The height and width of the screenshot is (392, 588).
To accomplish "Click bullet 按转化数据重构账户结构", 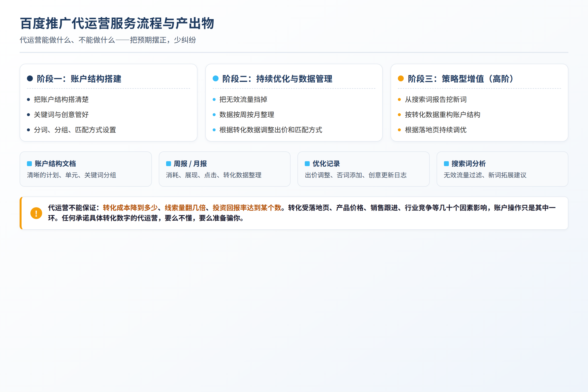I will point(442,115).
